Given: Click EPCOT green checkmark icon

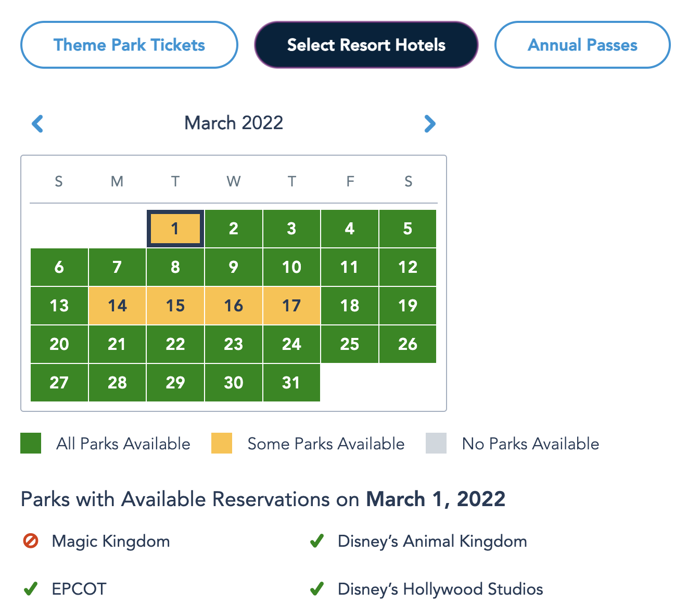Looking at the screenshot, I should coord(31,589).
